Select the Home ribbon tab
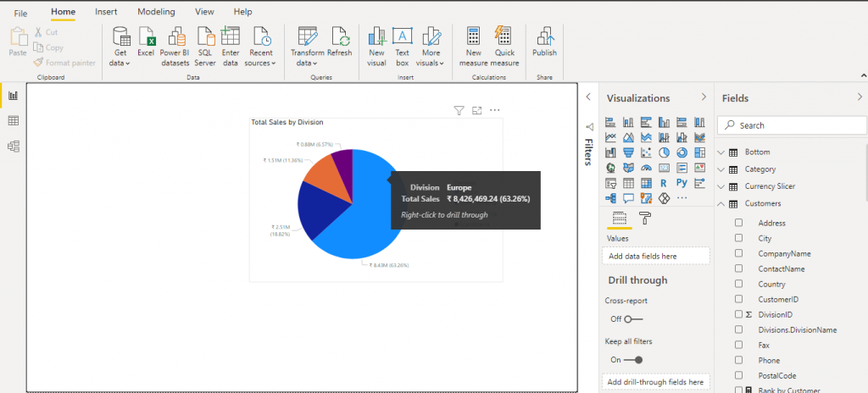Screen dimensions: 868x393 coord(63,12)
